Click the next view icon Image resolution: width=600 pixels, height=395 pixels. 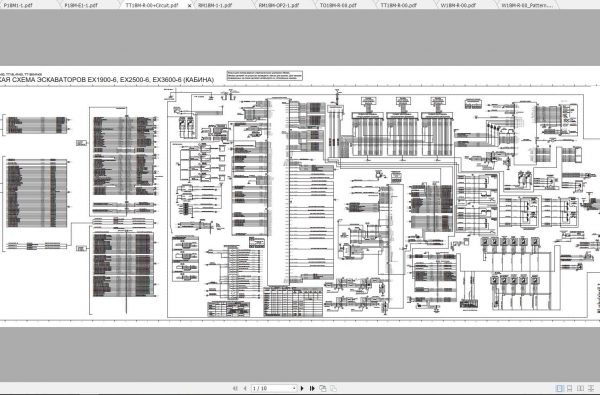pos(333,388)
